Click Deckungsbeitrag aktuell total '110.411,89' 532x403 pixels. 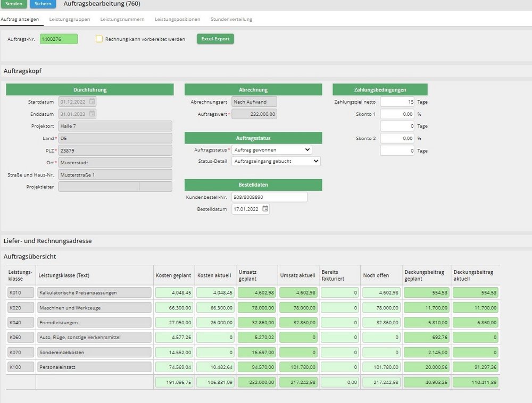[x=475, y=382]
